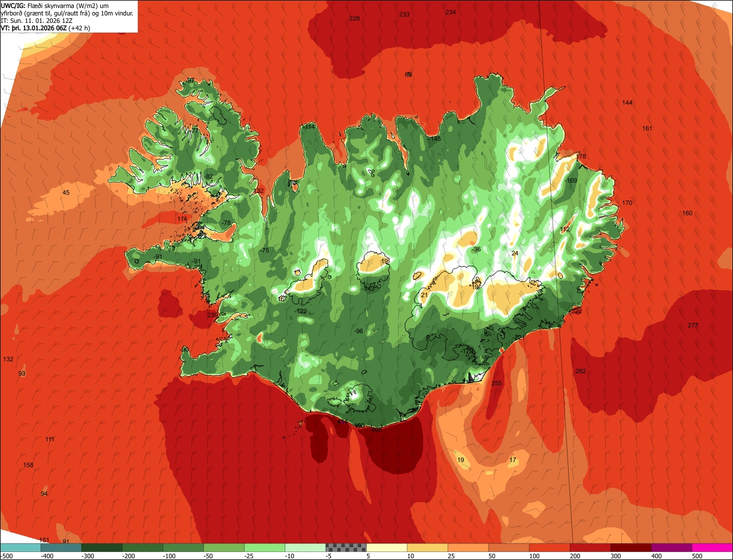Click the value 239 on the map
The width and height of the screenshot is (733, 560).
[x=212, y=315]
